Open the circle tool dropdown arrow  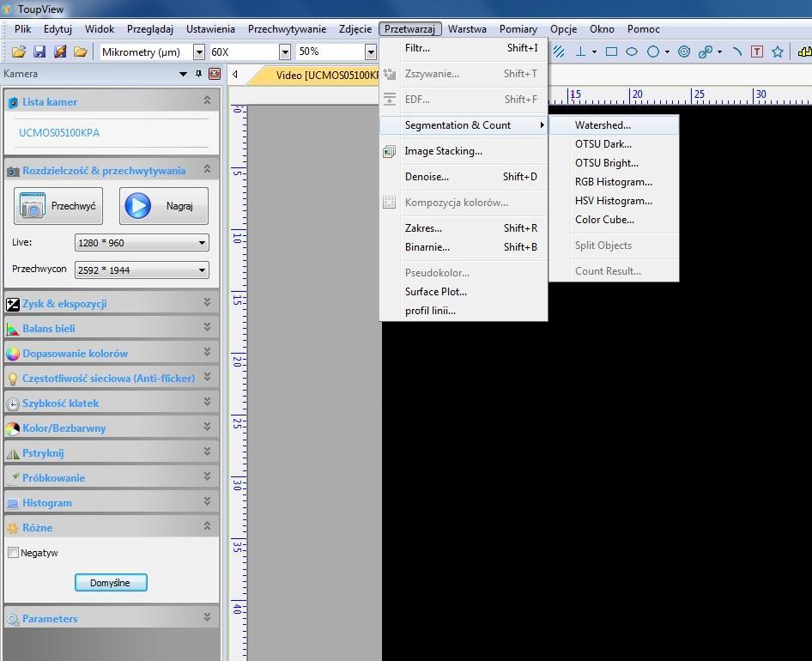coord(667,52)
